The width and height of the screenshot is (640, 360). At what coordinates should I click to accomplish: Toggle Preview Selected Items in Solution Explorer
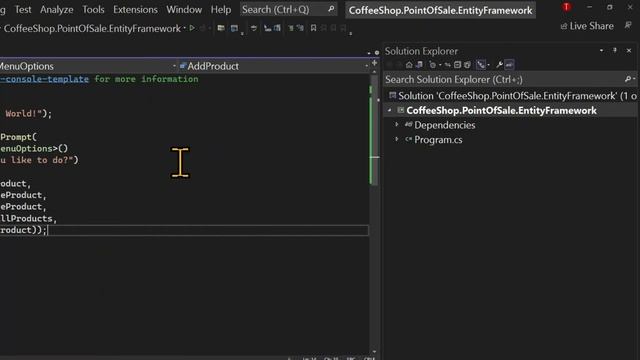click(x=509, y=64)
